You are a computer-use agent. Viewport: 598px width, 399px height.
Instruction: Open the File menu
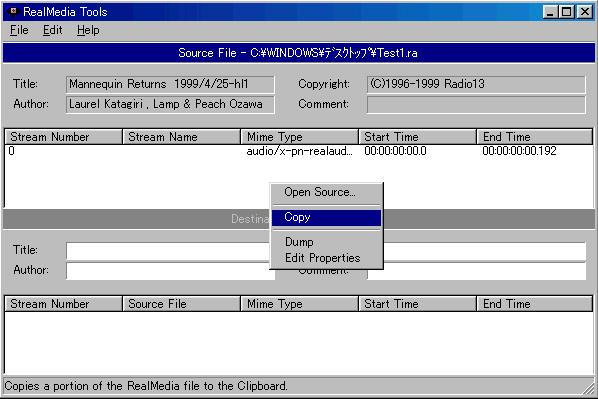[x=19, y=30]
